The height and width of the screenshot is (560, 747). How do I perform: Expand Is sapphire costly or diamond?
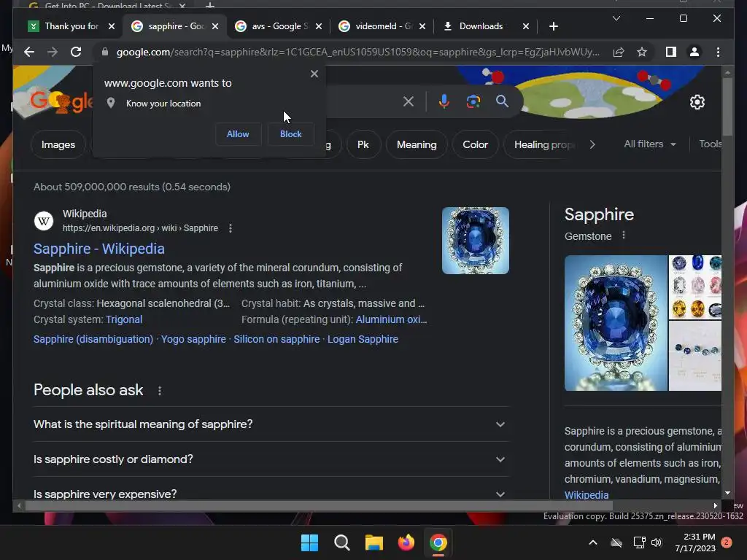pos(270,459)
